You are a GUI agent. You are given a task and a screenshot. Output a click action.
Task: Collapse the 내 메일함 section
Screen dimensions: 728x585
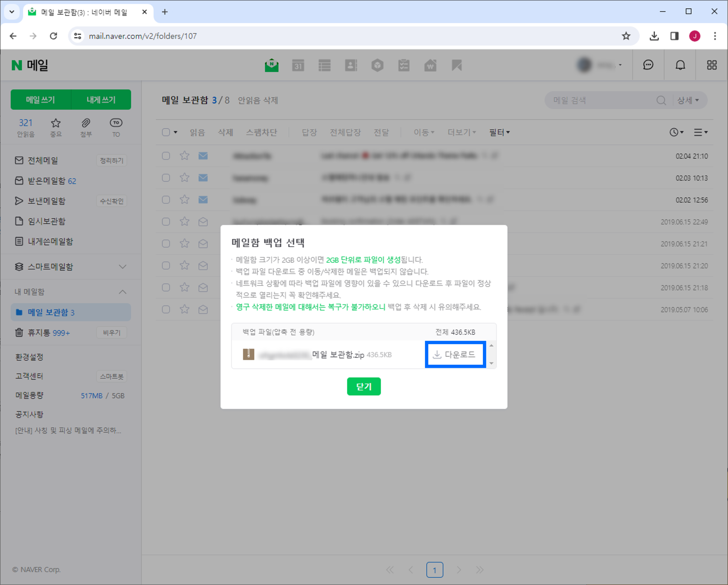(x=123, y=292)
